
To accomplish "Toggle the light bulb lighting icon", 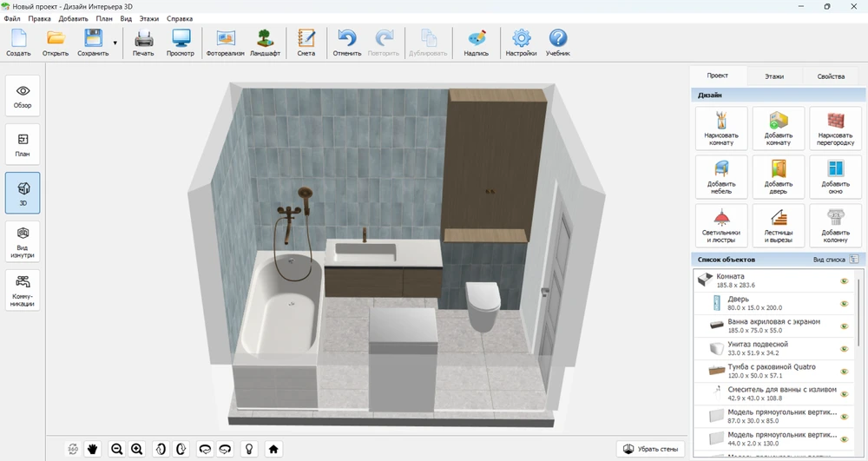I will [x=249, y=449].
